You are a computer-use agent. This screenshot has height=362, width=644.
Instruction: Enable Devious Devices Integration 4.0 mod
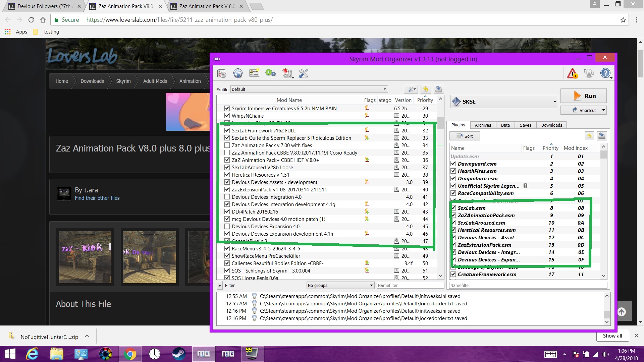click(227, 197)
